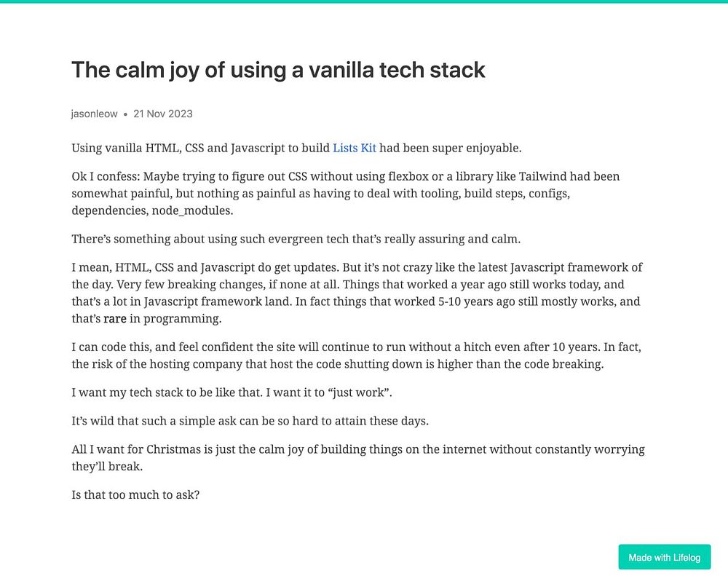Screen dimensions: 728x584
Task: Click the dot separator between author and date
Action: (x=126, y=114)
